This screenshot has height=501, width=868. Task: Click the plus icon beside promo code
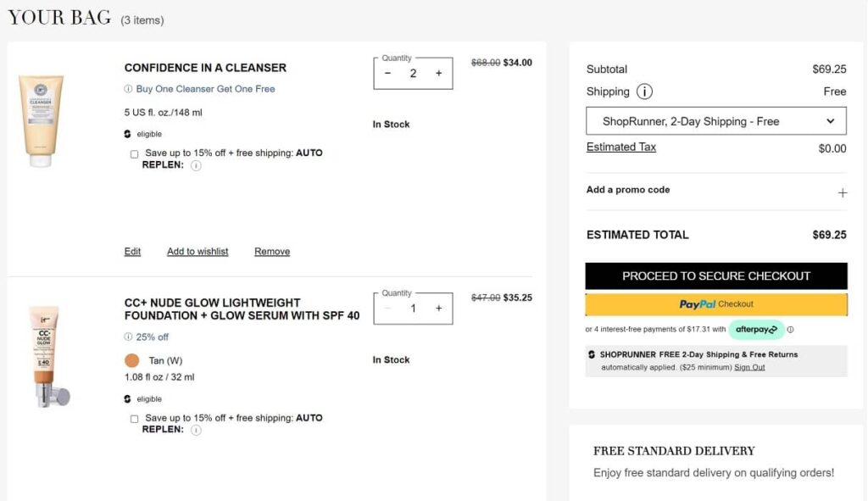click(x=842, y=193)
